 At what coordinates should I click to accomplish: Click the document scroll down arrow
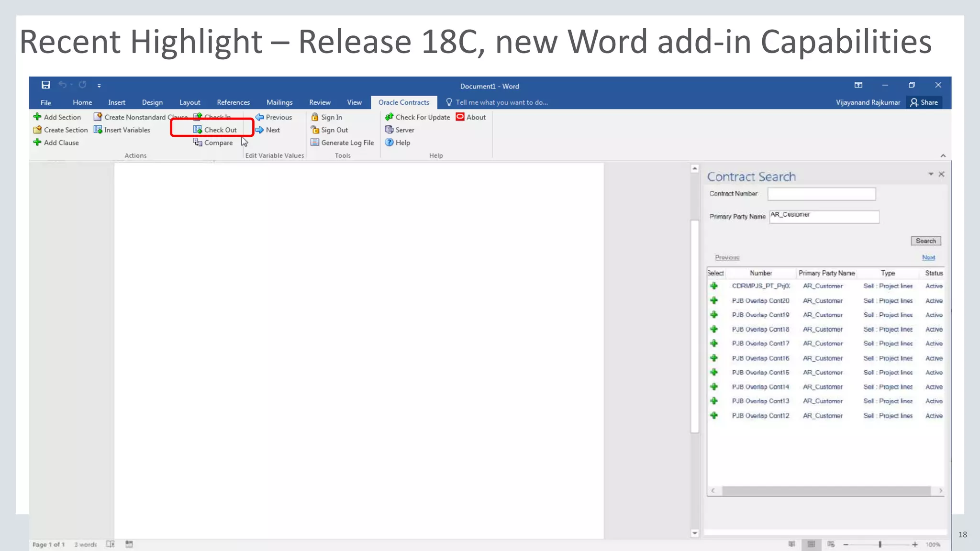coord(695,533)
